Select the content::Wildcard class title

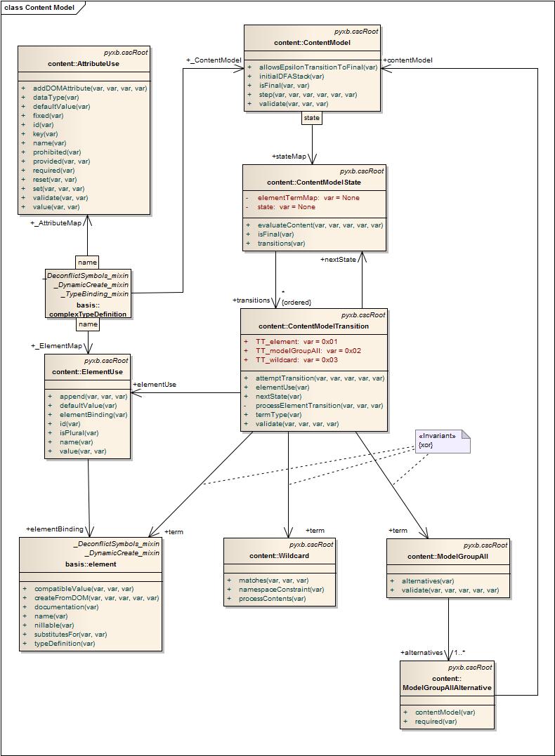(x=279, y=555)
